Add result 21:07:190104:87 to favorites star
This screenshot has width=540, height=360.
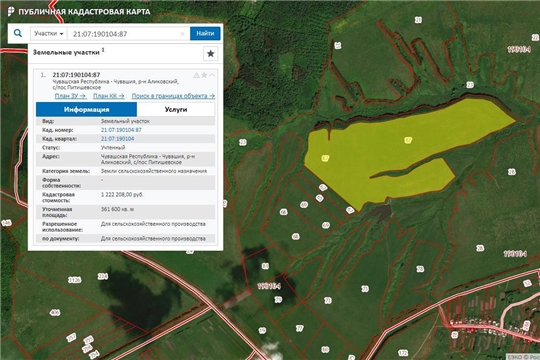204,75
